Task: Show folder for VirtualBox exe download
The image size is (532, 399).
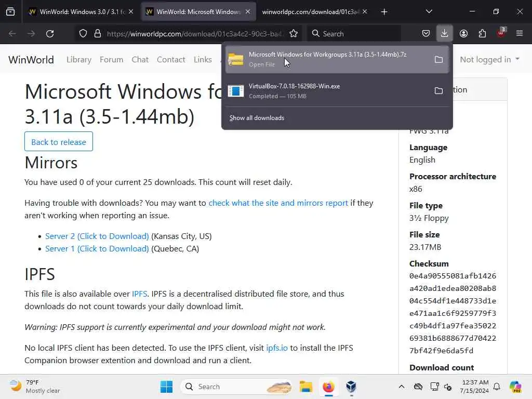Action: pyautogui.click(x=438, y=90)
